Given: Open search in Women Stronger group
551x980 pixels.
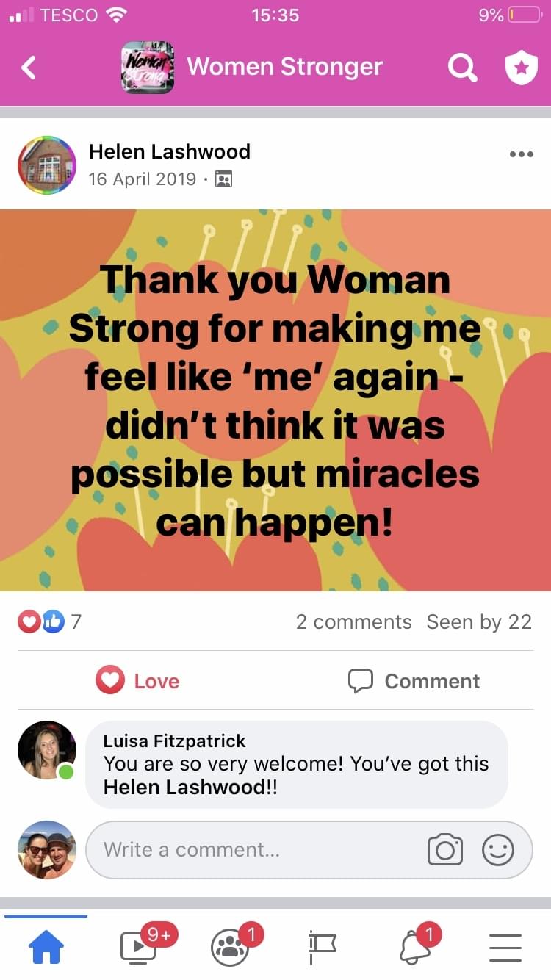Looking at the screenshot, I should tap(462, 68).
